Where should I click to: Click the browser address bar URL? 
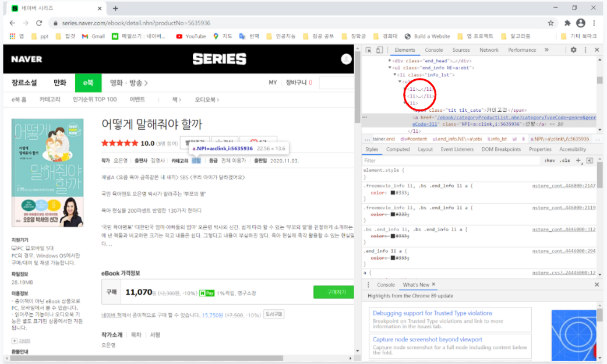(x=136, y=23)
